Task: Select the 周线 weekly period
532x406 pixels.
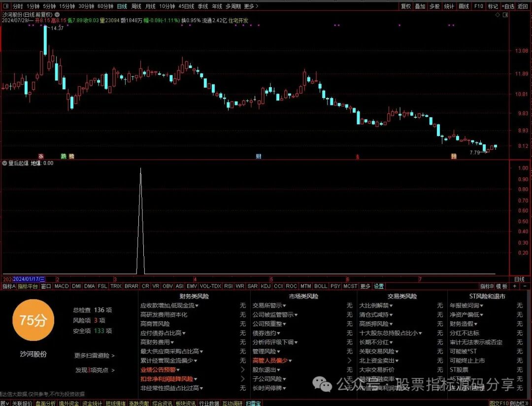Action: point(136,6)
